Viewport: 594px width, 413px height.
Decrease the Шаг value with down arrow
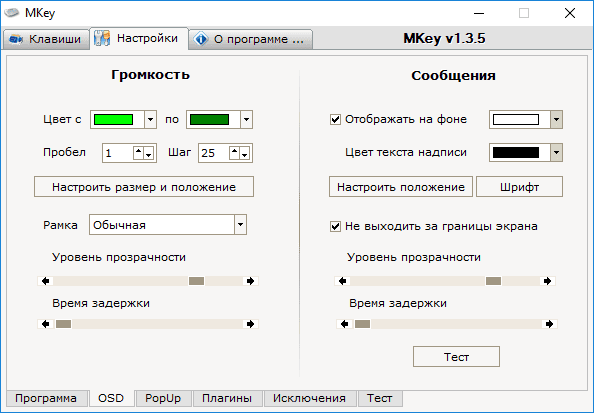[x=245, y=153]
